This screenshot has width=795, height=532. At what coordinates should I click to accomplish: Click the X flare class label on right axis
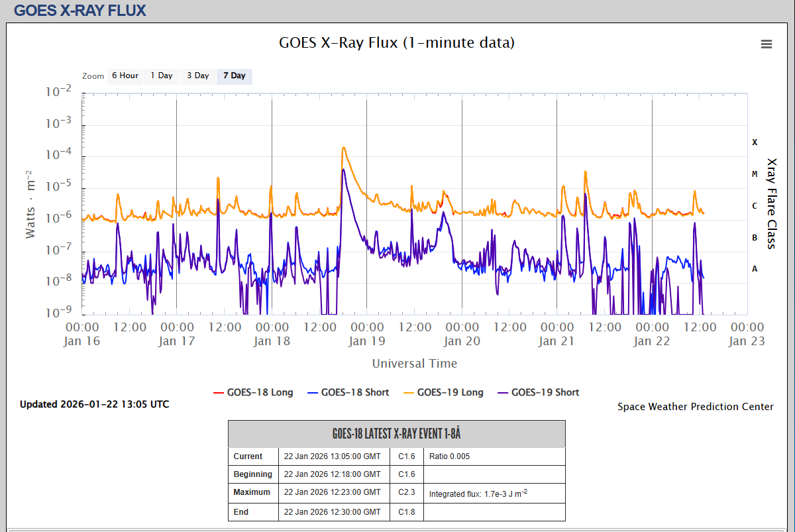(x=754, y=142)
